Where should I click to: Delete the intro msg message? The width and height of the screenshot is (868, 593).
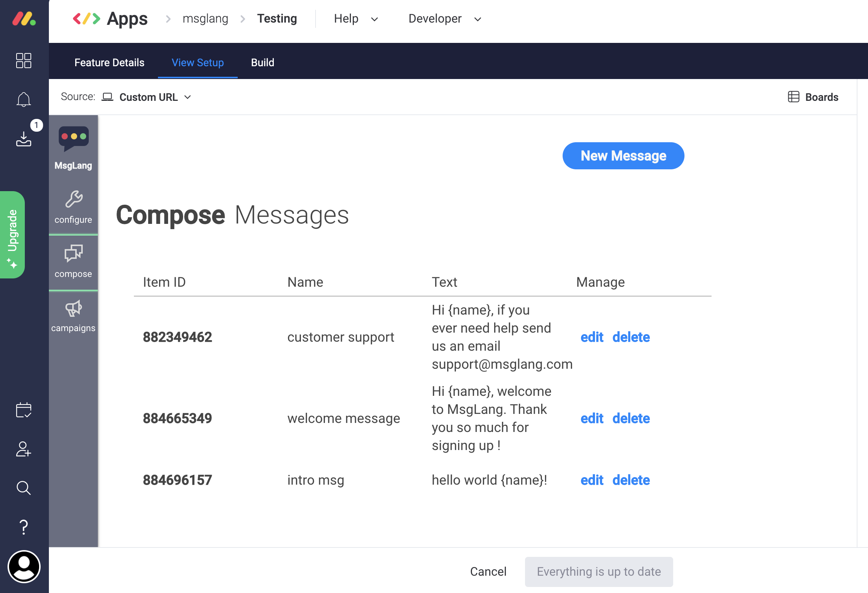[631, 480]
